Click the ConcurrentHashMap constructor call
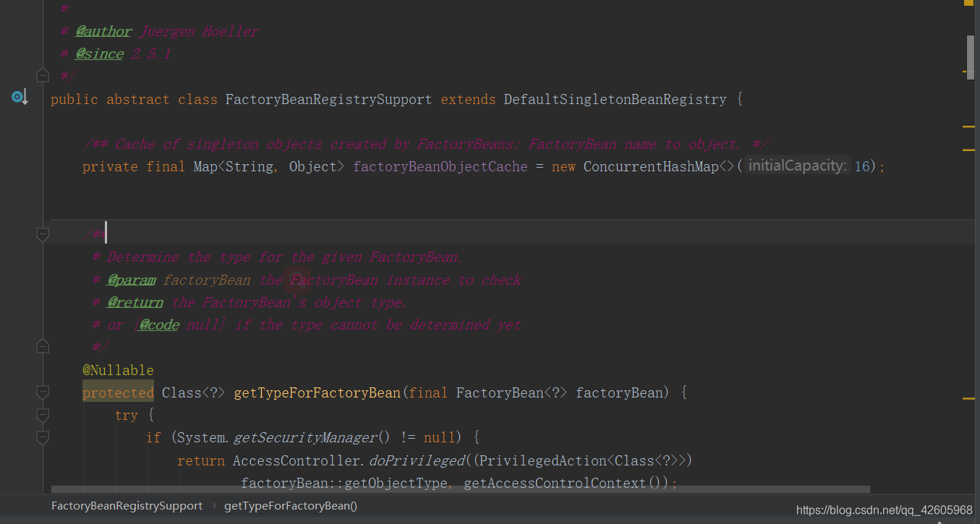This screenshot has height=524, width=980. [651, 166]
